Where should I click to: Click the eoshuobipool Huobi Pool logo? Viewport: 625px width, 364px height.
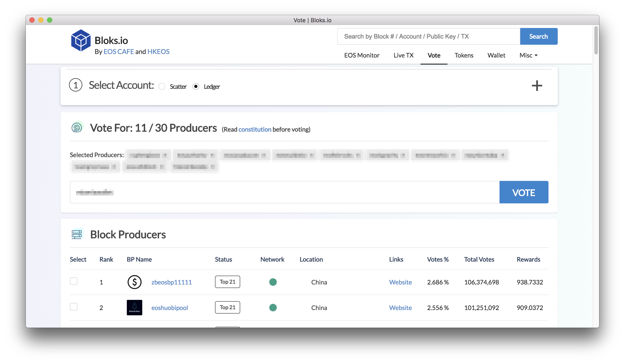(x=134, y=307)
